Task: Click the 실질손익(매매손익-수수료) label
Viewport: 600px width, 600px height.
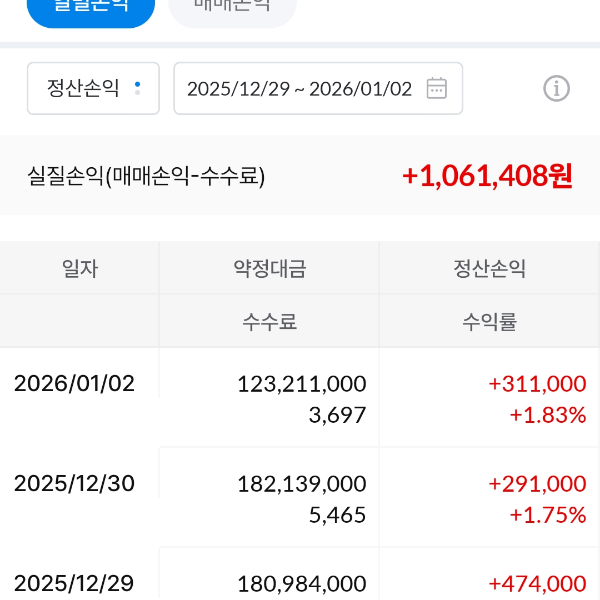Action: [x=146, y=177]
